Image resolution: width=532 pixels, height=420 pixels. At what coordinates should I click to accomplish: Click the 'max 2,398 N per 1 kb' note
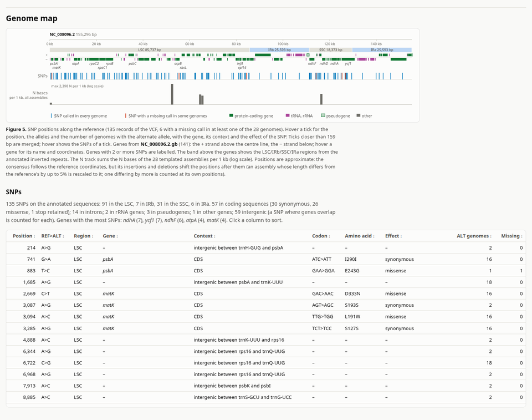[78, 86]
